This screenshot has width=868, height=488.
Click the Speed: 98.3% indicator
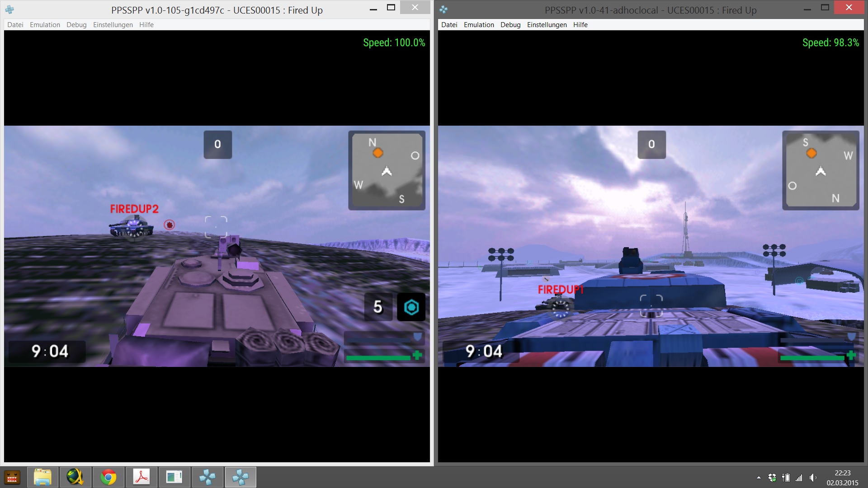coord(830,43)
